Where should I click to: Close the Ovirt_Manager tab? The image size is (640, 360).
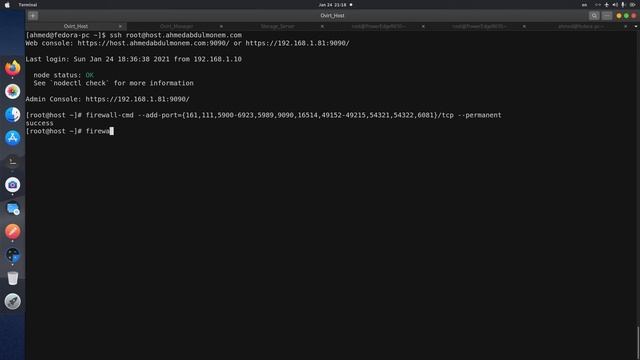click(221, 26)
